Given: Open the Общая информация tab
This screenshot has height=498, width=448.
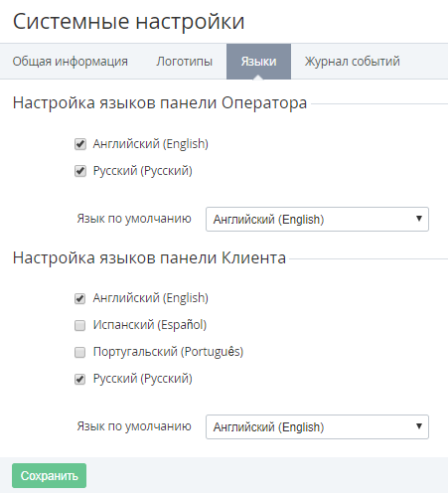Looking at the screenshot, I should 71,62.
